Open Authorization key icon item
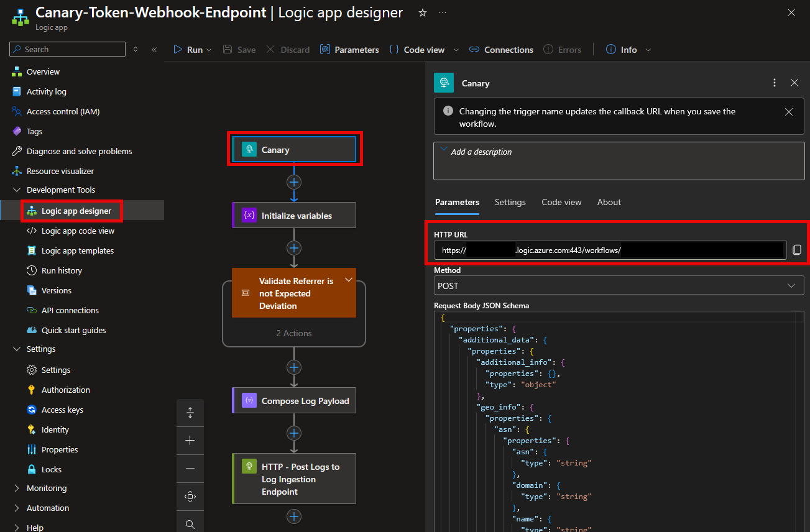This screenshot has width=810, height=532. (x=32, y=390)
